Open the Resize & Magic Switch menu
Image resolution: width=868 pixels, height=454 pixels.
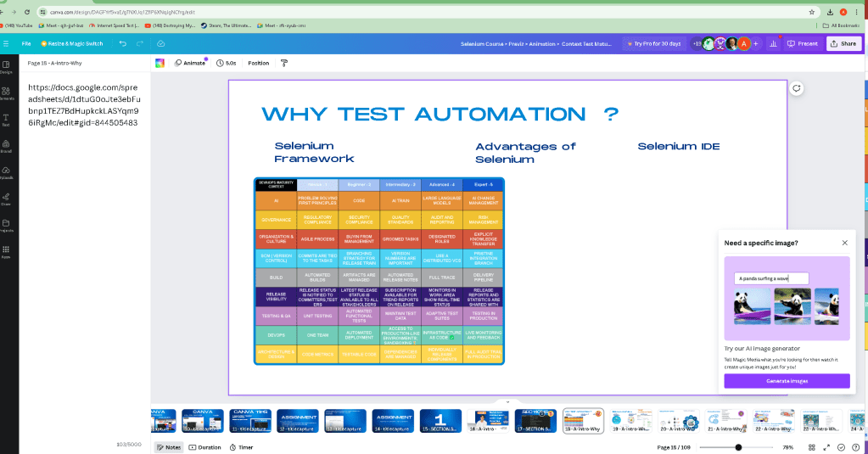click(72, 44)
